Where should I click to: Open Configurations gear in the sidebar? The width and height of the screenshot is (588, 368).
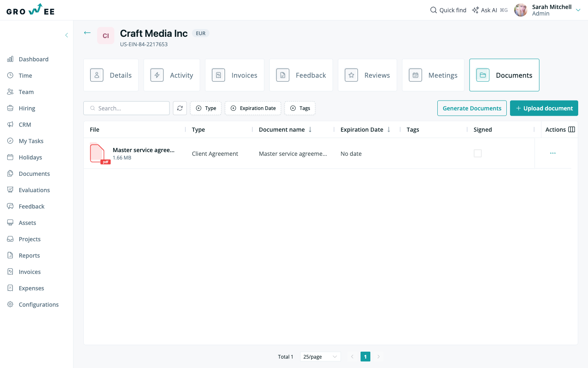click(10, 305)
